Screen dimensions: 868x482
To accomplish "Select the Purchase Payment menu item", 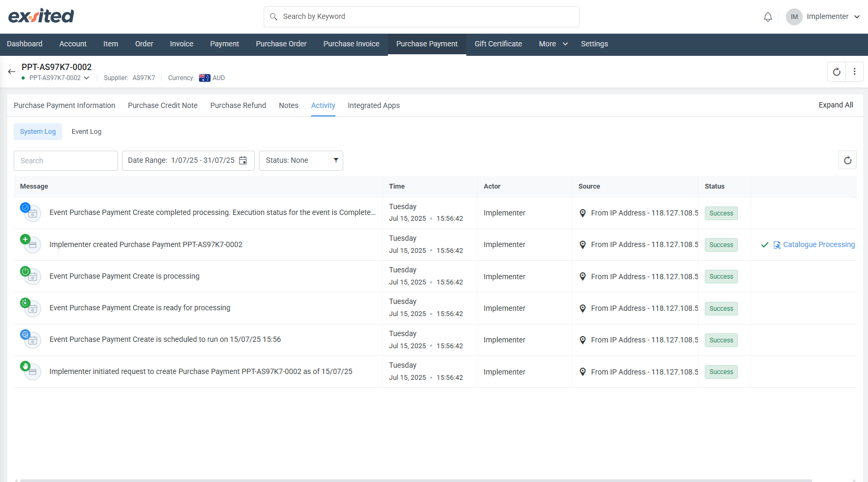I will [427, 44].
